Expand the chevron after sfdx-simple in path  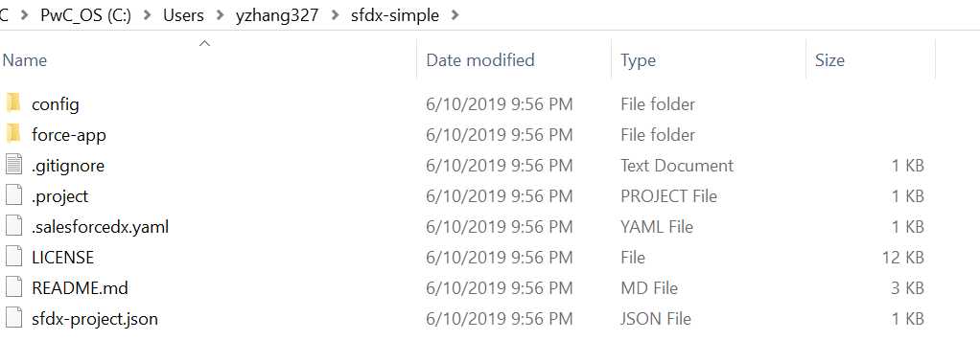pos(455,15)
